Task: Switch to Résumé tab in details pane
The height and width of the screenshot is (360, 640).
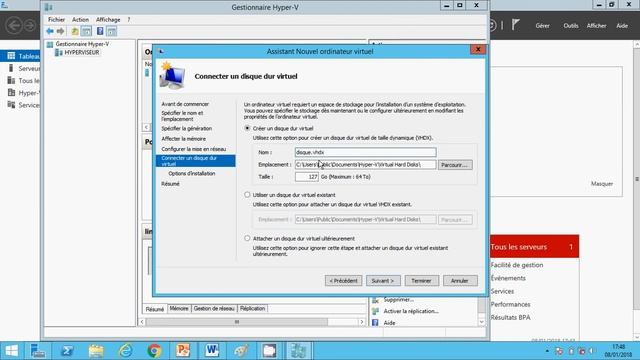Action: click(155, 309)
